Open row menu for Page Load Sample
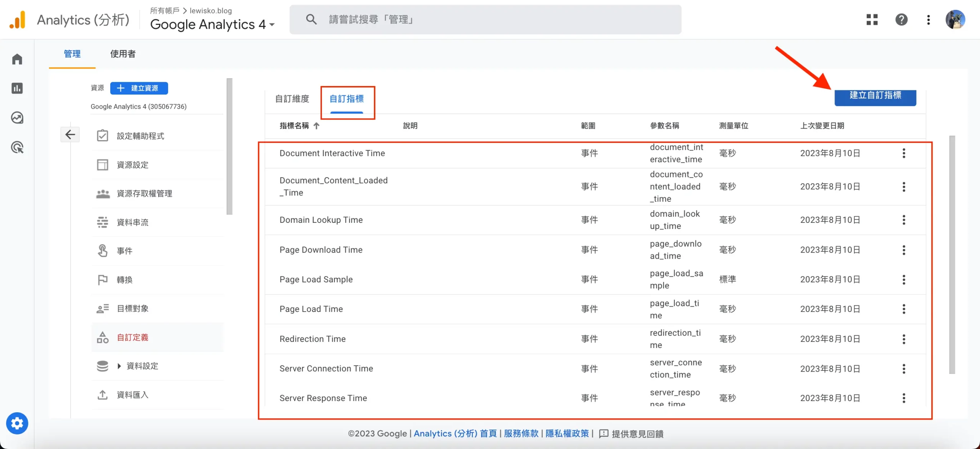Viewport: 980px width, 449px height. [x=904, y=279]
